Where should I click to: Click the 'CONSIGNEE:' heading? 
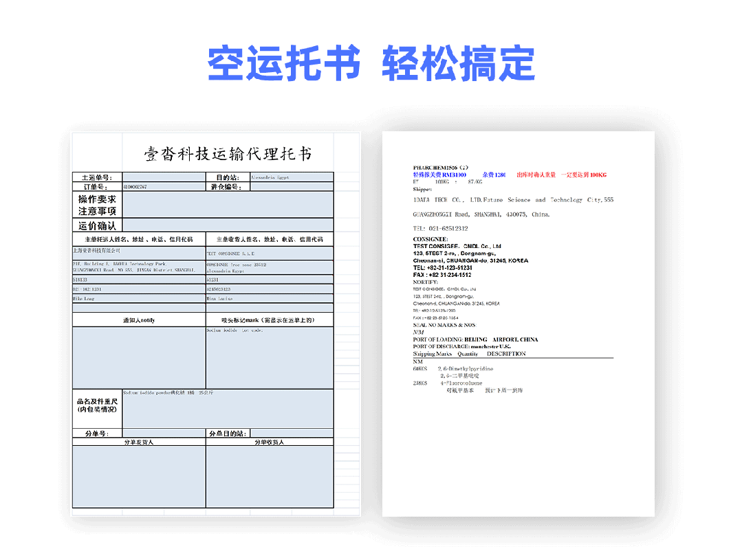(430, 239)
